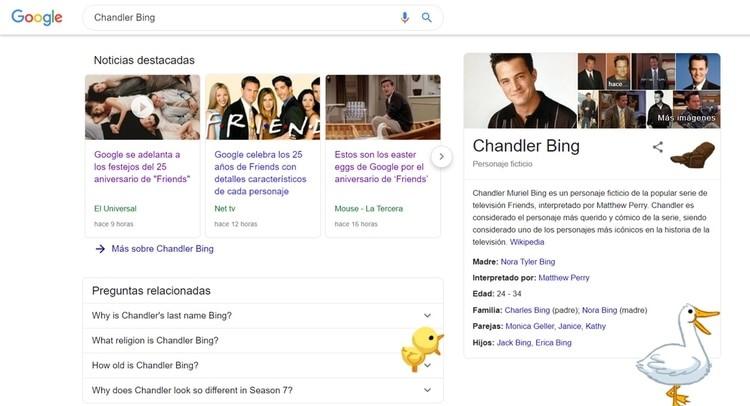
Task: Click the "Más imágenes" thumbnail
Action: (x=696, y=109)
